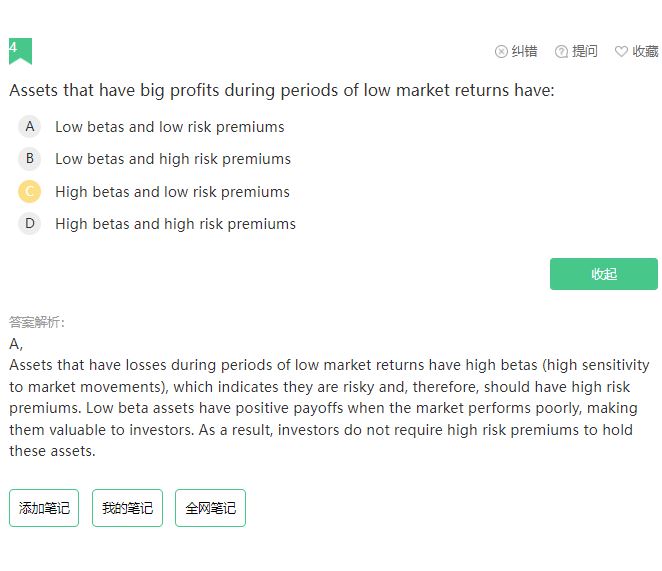Image resolution: width=662 pixels, height=571 pixels.
Task: Open the 全网笔记 all notes tab
Action: point(210,508)
